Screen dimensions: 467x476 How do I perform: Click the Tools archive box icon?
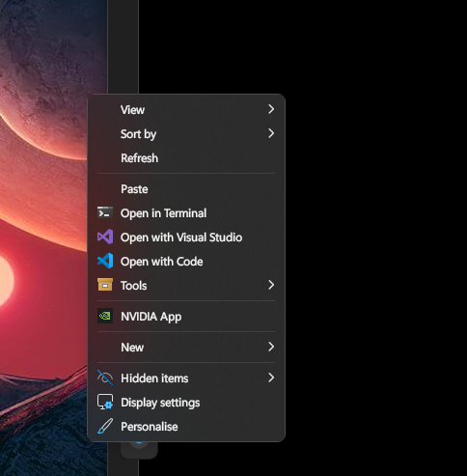click(105, 285)
